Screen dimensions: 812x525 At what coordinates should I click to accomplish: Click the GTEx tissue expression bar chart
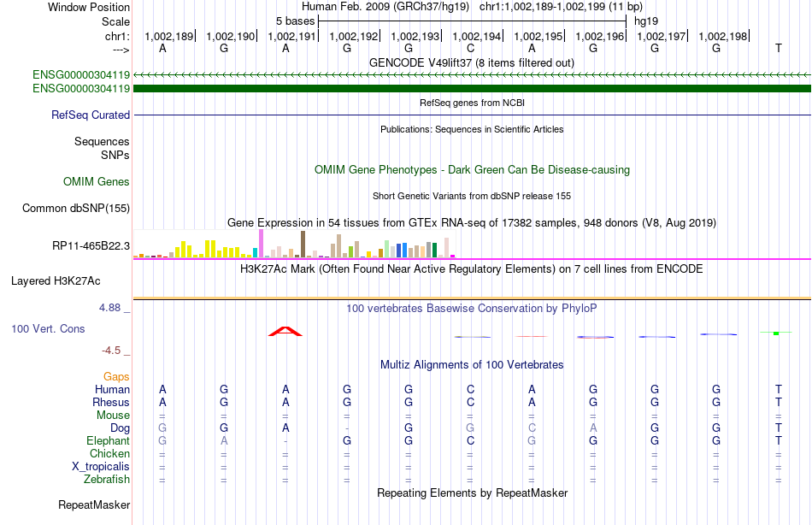294,244
